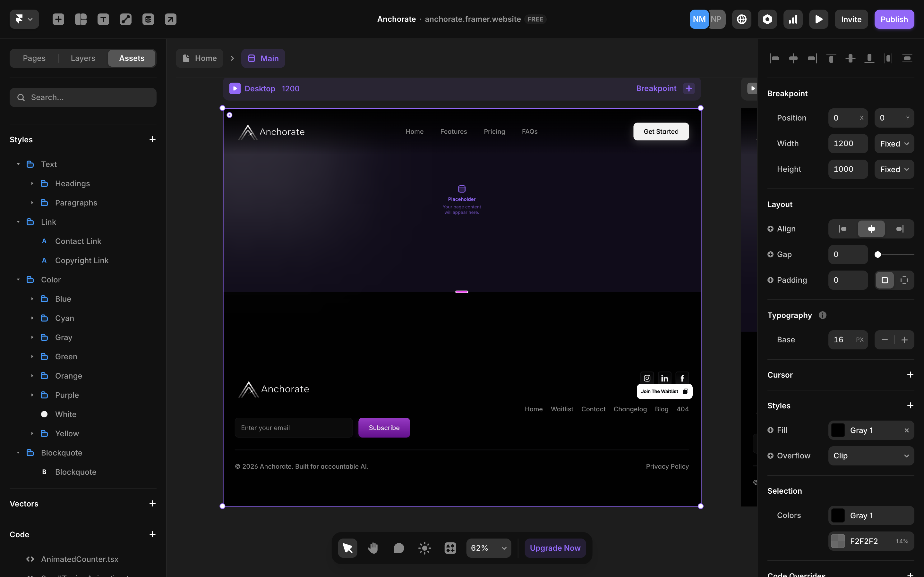Set layout Align to right

(900, 229)
